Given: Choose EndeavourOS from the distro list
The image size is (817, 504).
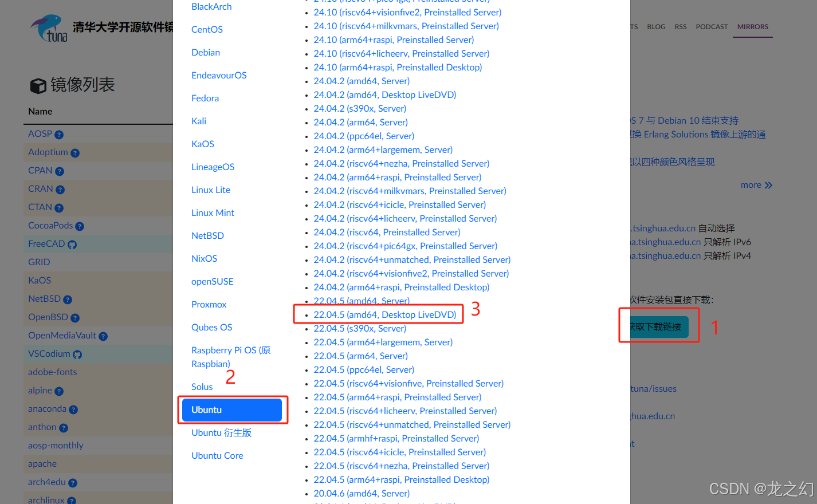Looking at the screenshot, I should click(x=219, y=75).
